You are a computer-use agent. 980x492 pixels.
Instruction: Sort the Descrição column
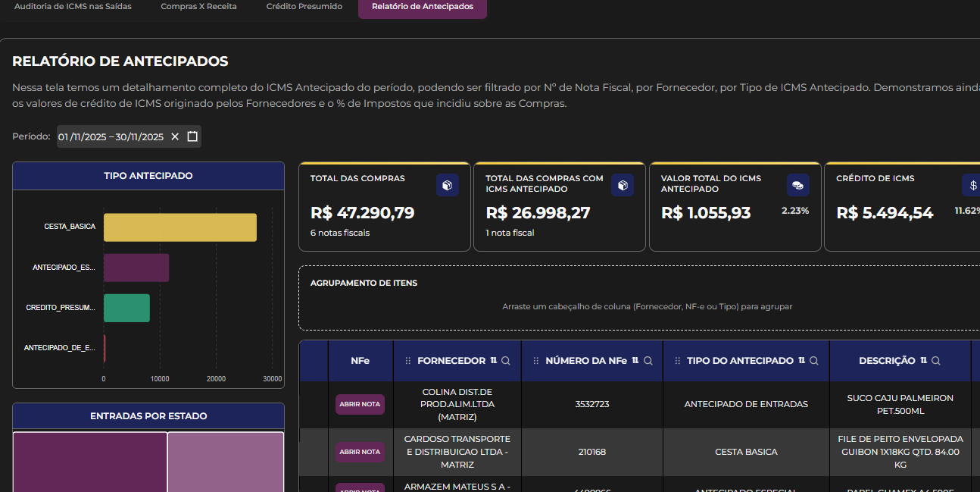tap(923, 361)
